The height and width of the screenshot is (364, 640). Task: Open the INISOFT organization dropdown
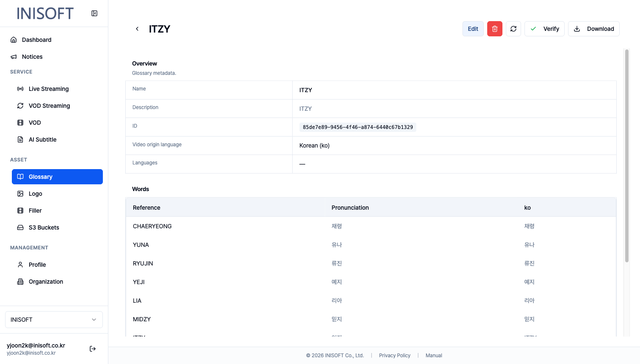coord(54,320)
